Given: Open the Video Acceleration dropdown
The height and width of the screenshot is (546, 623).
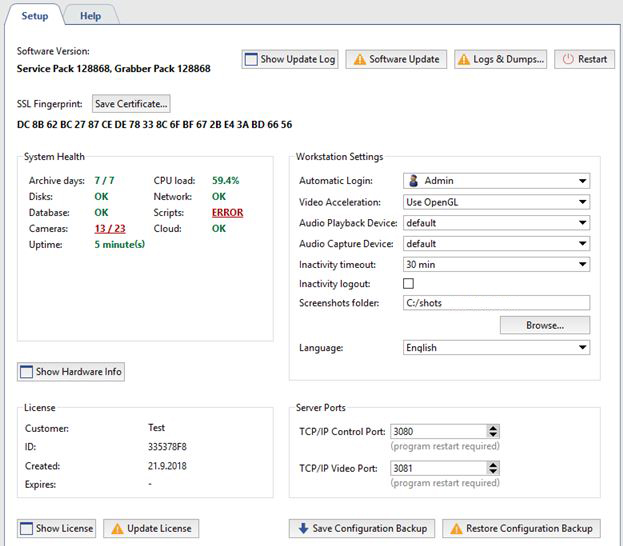Looking at the screenshot, I should (496, 202).
